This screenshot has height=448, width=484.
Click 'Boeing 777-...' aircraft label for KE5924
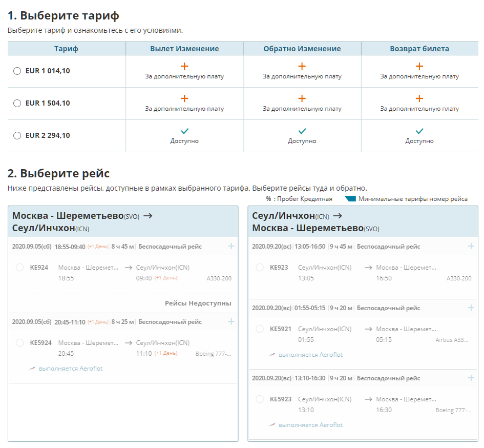[x=213, y=354]
